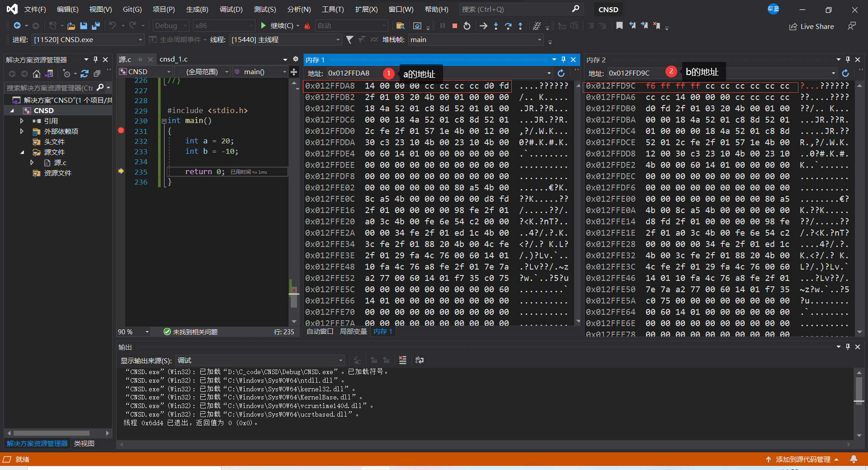This screenshot has width=868, height=470.
Task: Pin the Solution Explorer panel
Action: tap(95, 60)
